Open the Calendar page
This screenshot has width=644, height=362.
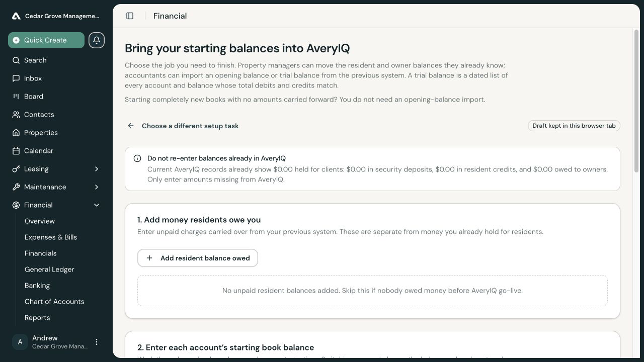pyautogui.click(x=56, y=151)
